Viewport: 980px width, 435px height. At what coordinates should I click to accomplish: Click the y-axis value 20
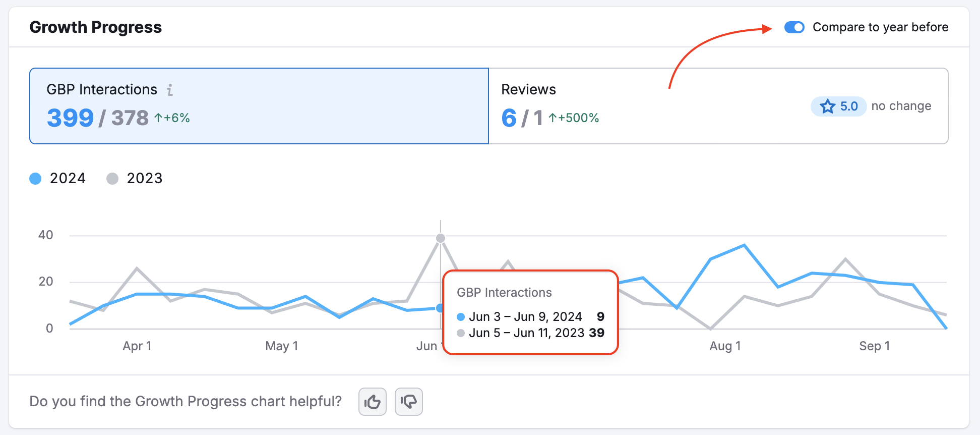click(46, 282)
